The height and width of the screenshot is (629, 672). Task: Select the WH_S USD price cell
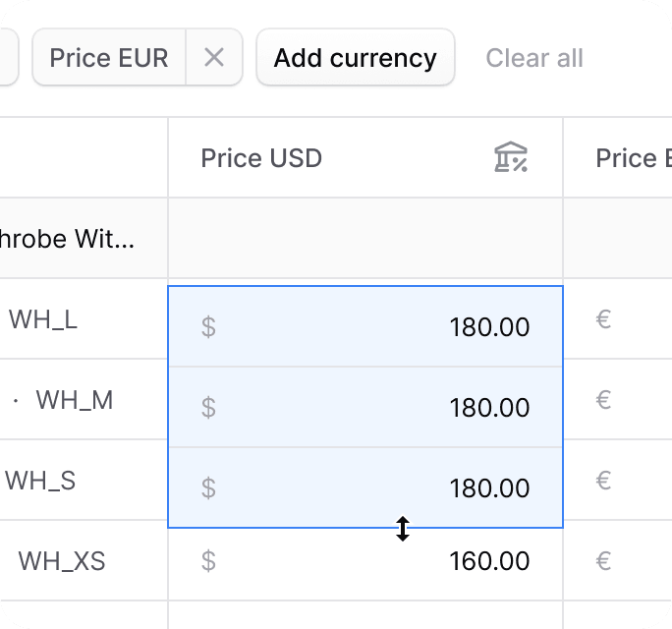point(365,487)
